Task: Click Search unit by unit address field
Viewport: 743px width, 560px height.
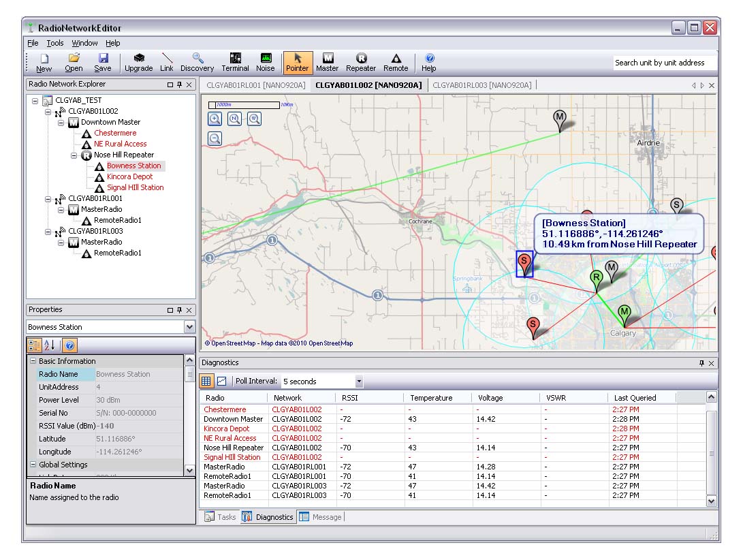Action: [x=663, y=63]
